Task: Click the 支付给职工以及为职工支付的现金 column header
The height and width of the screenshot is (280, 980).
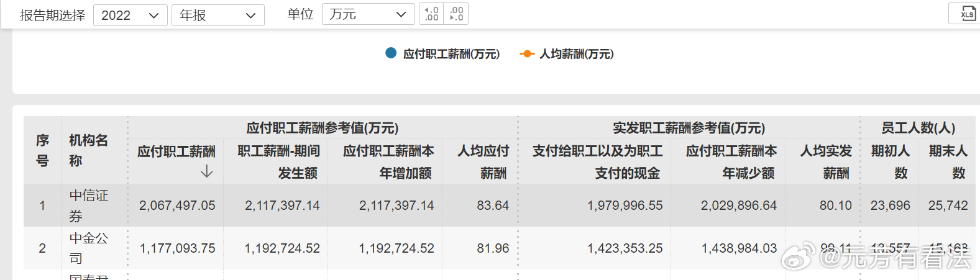Action: [x=597, y=161]
